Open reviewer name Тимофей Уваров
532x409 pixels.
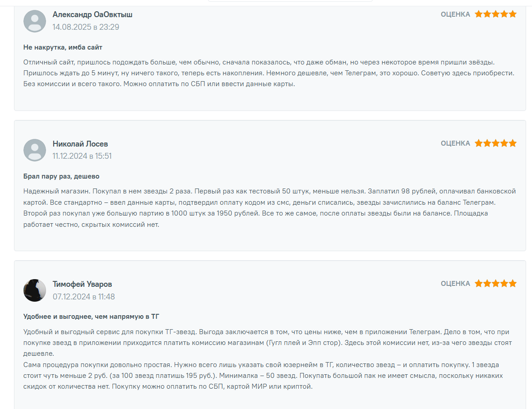point(82,284)
